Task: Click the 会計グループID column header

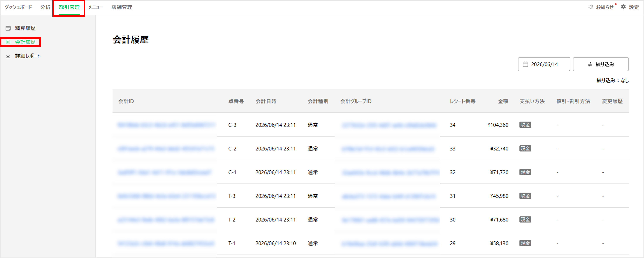Action: point(356,101)
